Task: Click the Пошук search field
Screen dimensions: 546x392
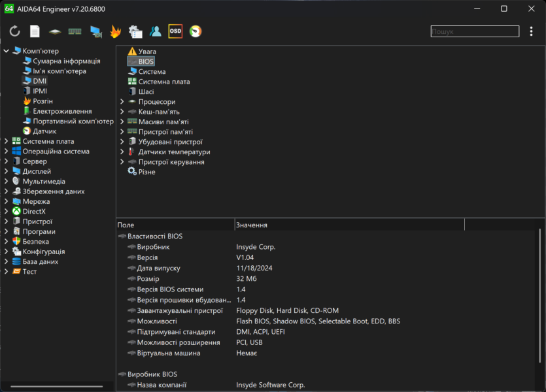Action: [x=475, y=31]
